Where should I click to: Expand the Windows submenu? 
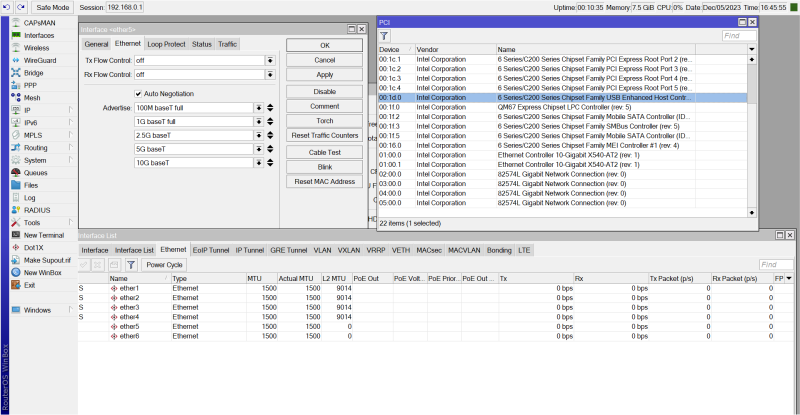[70, 310]
